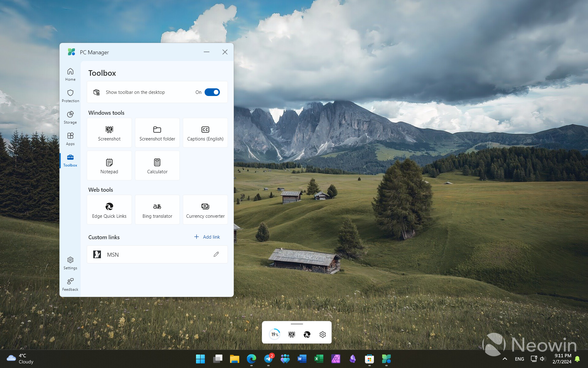
Task: Go to the Storage section
Action: pos(70,117)
